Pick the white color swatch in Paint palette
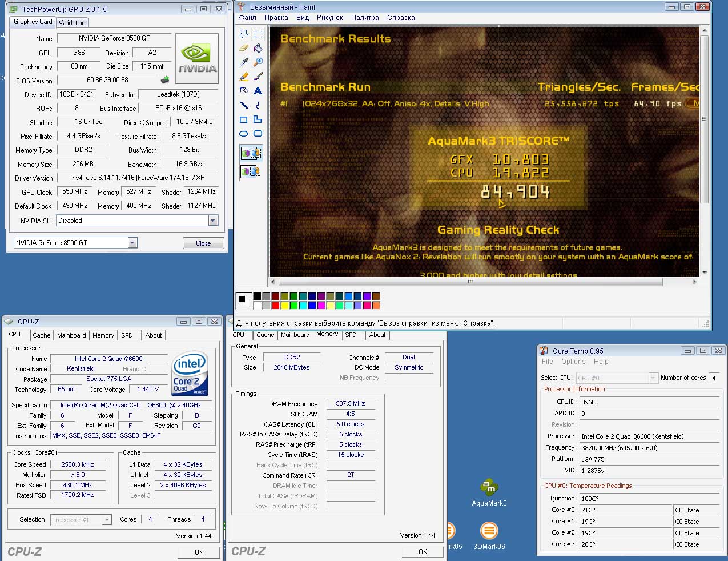The width and height of the screenshot is (728, 561). pos(258,306)
